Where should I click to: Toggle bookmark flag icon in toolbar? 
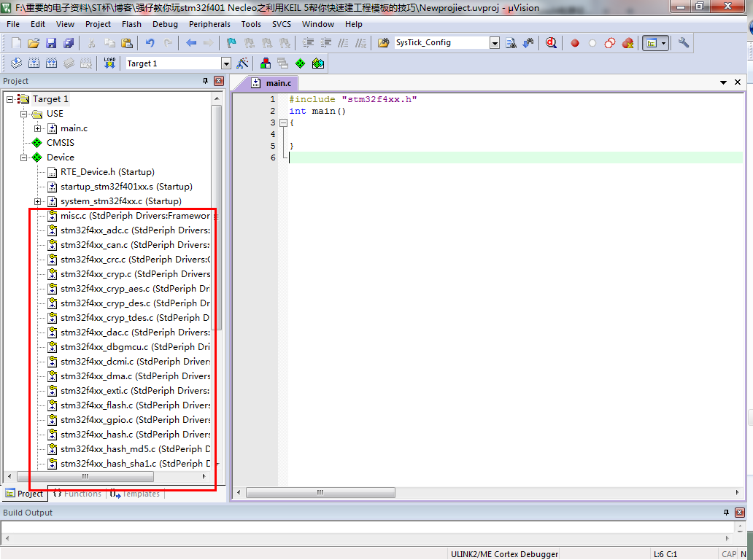coord(231,43)
